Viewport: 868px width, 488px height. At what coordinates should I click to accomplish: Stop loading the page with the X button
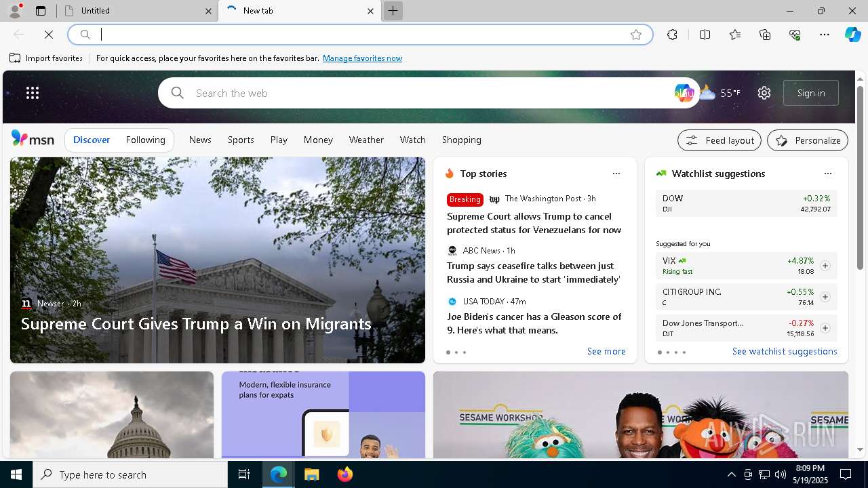[49, 35]
